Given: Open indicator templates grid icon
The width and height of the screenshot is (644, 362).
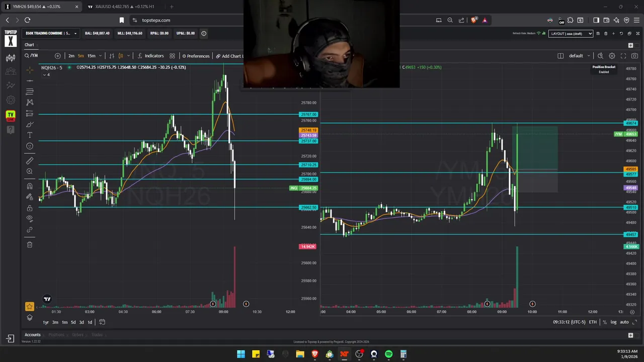Looking at the screenshot, I should click(x=172, y=56).
